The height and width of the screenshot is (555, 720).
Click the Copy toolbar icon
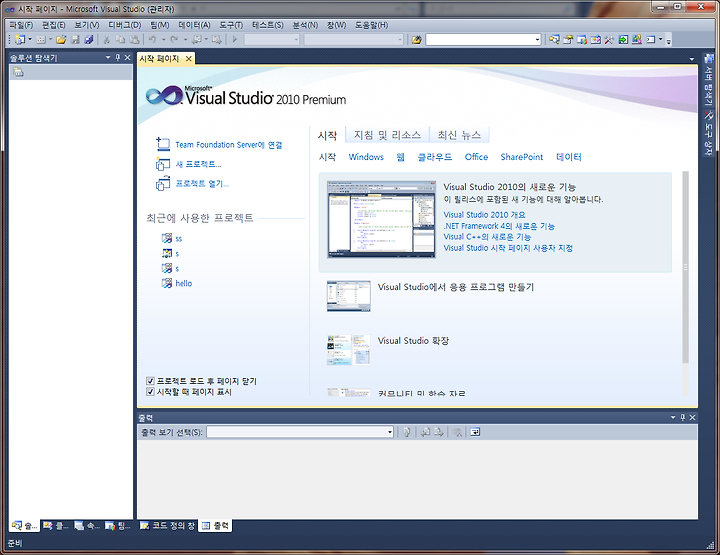(x=120, y=40)
